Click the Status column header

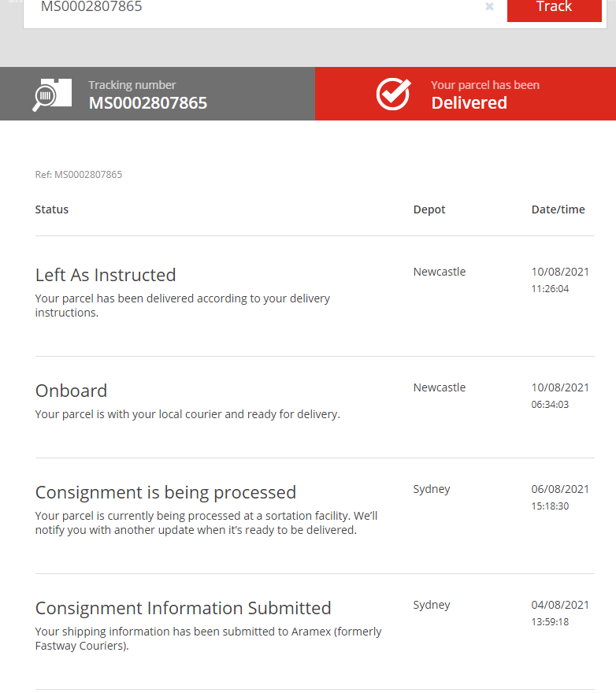(x=52, y=209)
